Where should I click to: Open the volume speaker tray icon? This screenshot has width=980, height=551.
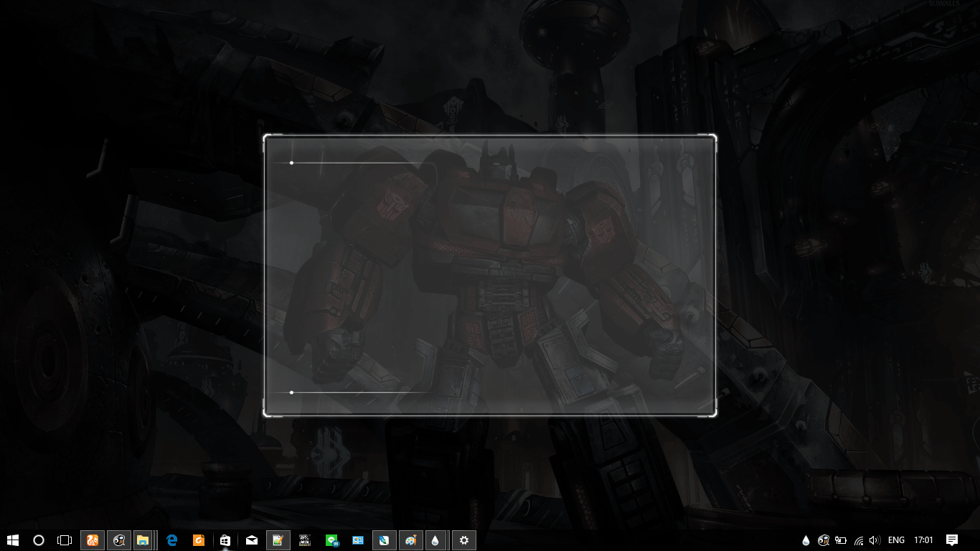tap(875, 540)
